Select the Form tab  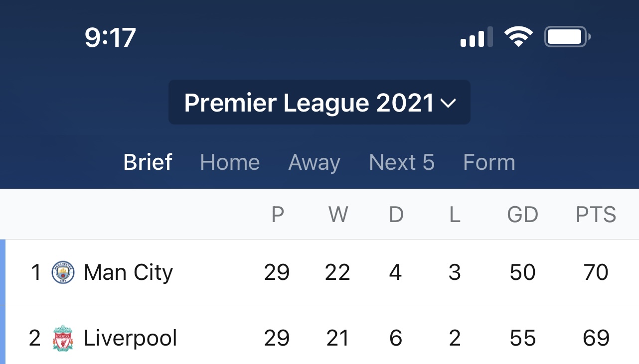[x=489, y=162]
